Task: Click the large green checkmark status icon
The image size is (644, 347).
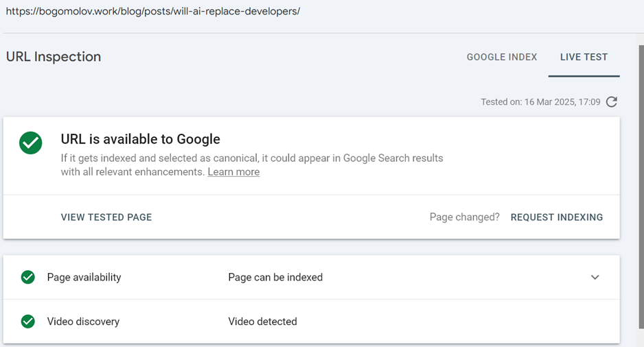Action: pos(31,143)
